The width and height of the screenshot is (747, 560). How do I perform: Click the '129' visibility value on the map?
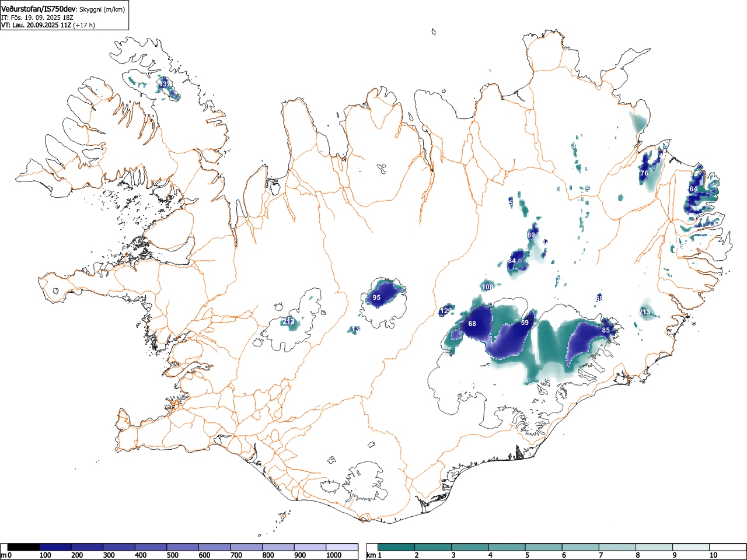tap(446, 311)
